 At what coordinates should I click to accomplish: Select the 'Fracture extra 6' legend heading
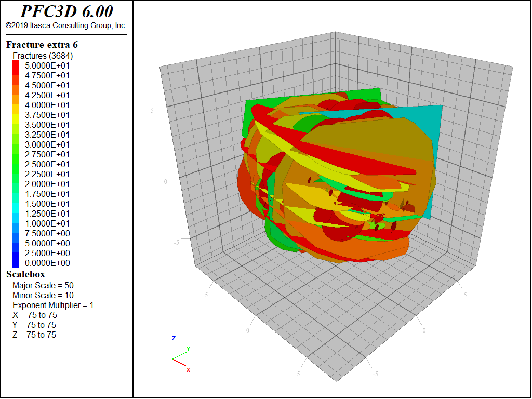point(42,45)
